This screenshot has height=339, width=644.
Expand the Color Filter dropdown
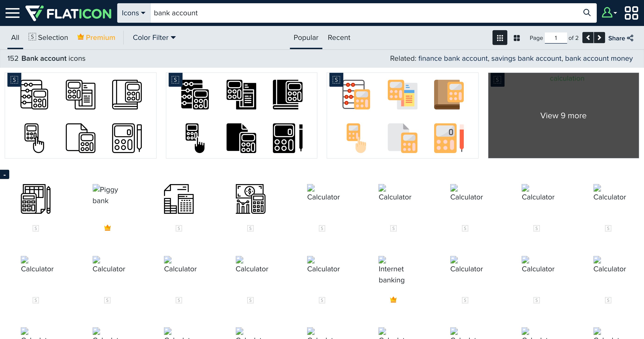[154, 37]
